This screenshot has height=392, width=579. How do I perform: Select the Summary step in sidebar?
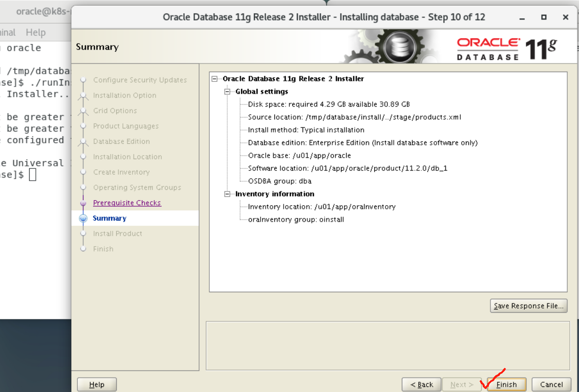110,218
